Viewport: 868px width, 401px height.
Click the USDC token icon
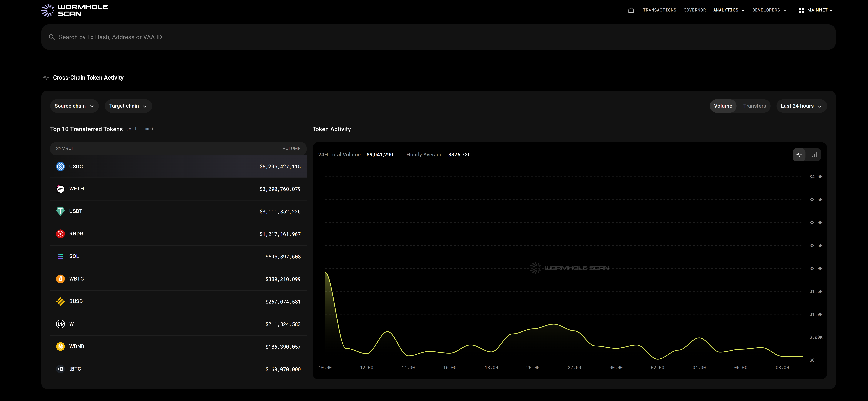click(x=60, y=166)
